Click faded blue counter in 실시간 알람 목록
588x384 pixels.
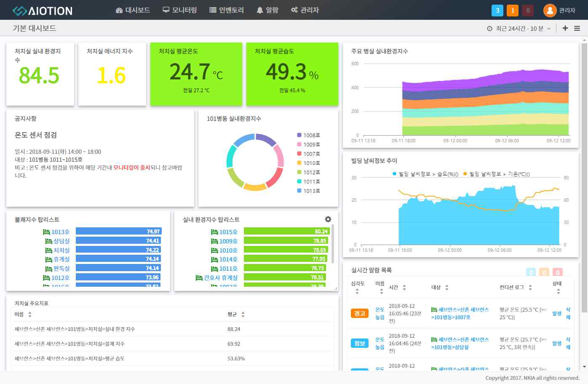(x=531, y=272)
